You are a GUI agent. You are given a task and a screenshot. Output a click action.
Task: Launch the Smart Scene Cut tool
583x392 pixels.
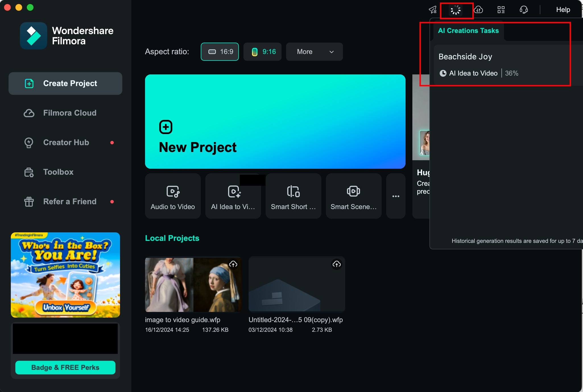[x=353, y=196]
